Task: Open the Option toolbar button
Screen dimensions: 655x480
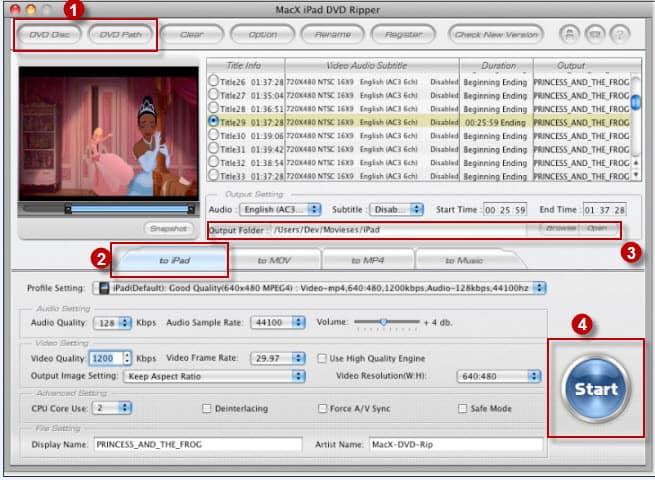Action: (x=262, y=34)
